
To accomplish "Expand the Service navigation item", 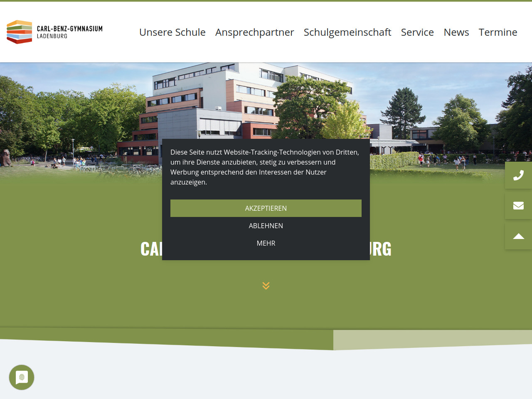I will 417,32.
